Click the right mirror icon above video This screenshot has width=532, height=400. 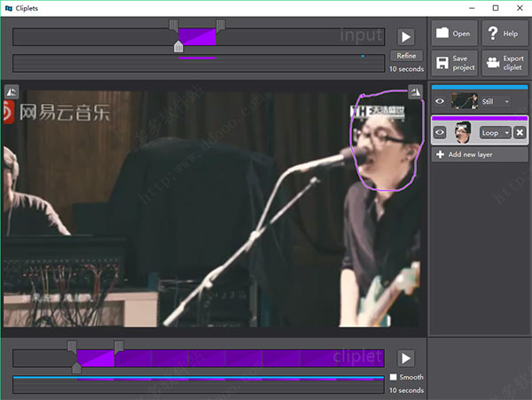pos(415,91)
